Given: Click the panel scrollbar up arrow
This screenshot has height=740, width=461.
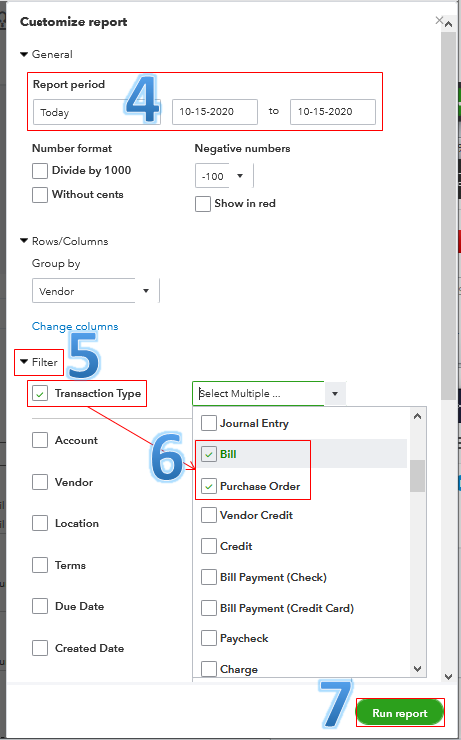Looking at the screenshot, I should point(448,24).
